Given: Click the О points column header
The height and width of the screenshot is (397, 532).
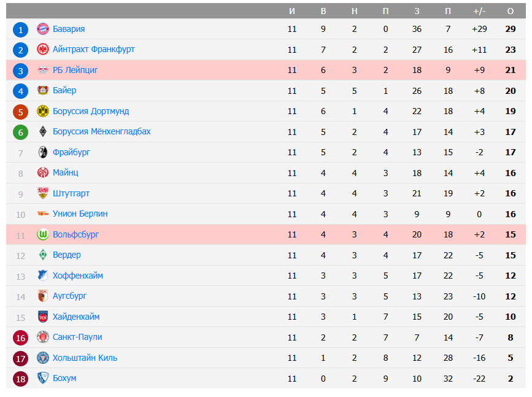Looking at the screenshot, I should pos(511,11).
